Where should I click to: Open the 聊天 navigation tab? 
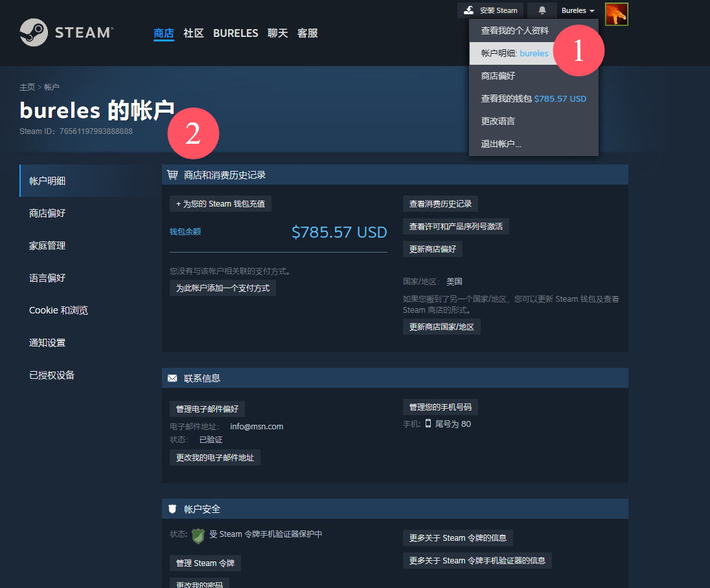(277, 33)
